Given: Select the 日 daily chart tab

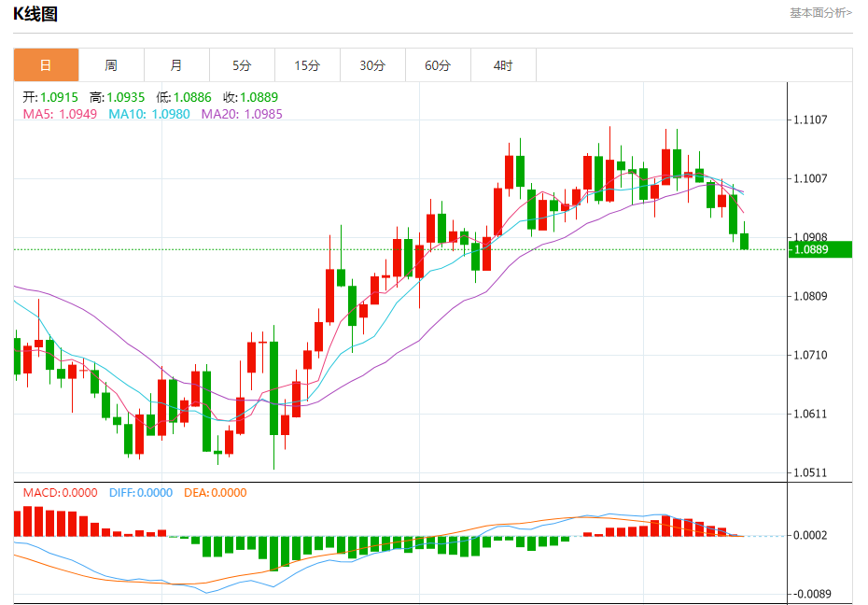Looking at the screenshot, I should pos(46,65).
